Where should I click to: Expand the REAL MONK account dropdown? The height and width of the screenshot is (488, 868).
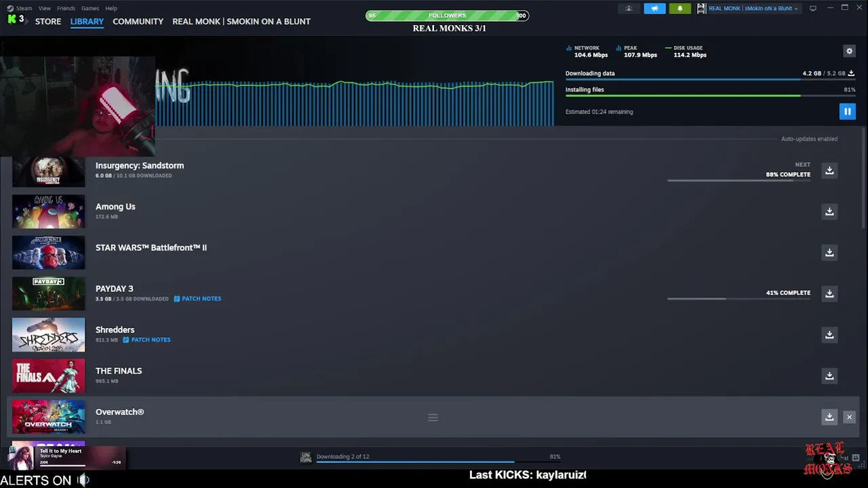(x=748, y=8)
